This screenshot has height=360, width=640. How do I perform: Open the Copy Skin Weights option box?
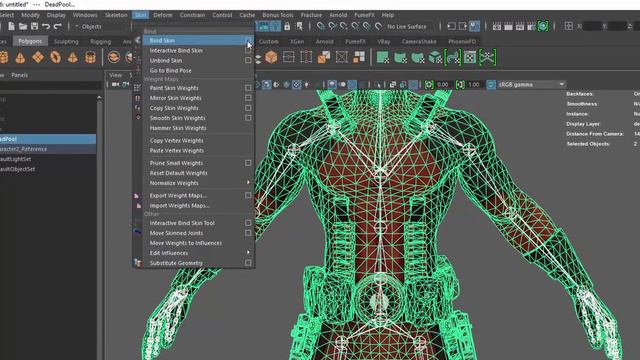[x=248, y=108]
